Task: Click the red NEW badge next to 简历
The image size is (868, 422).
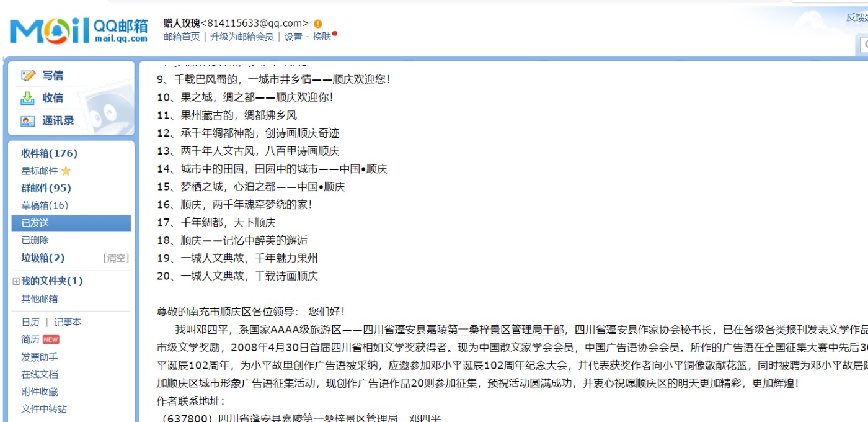Action: [51, 339]
